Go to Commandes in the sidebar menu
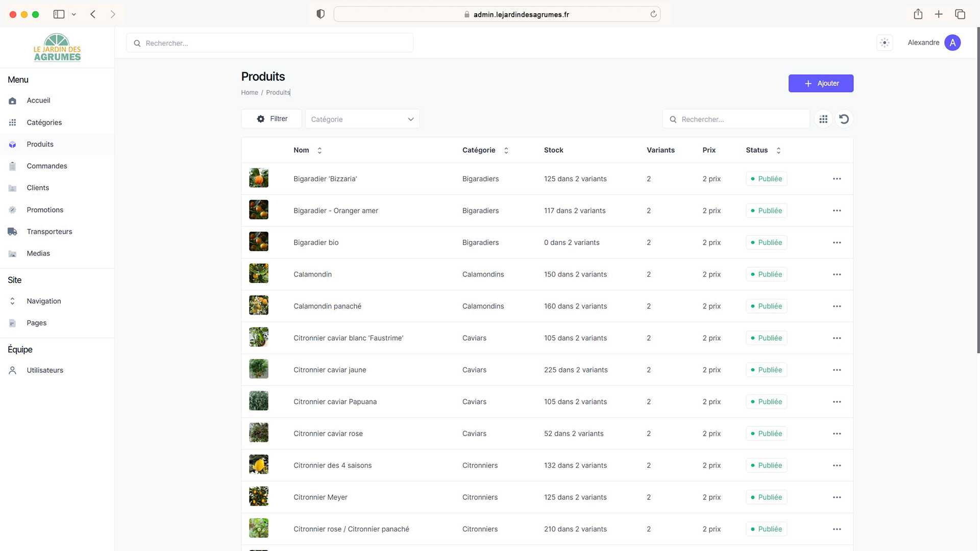 pyautogui.click(x=47, y=166)
